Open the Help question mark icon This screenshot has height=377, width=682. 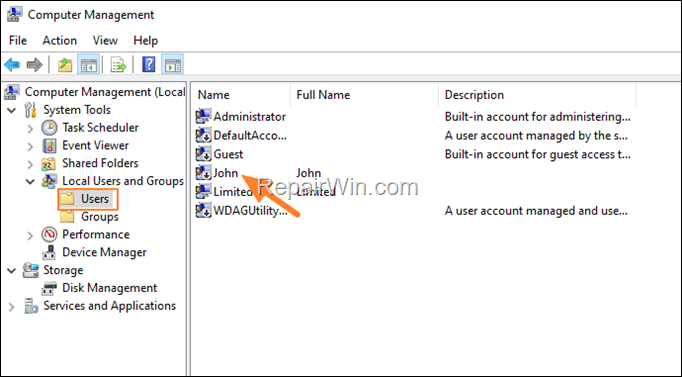pyautogui.click(x=149, y=65)
